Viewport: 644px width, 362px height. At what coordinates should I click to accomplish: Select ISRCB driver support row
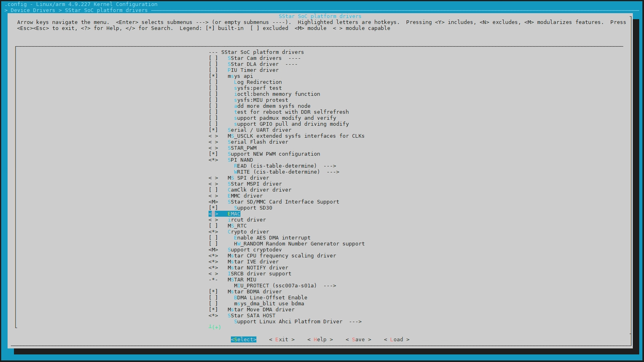click(250, 274)
